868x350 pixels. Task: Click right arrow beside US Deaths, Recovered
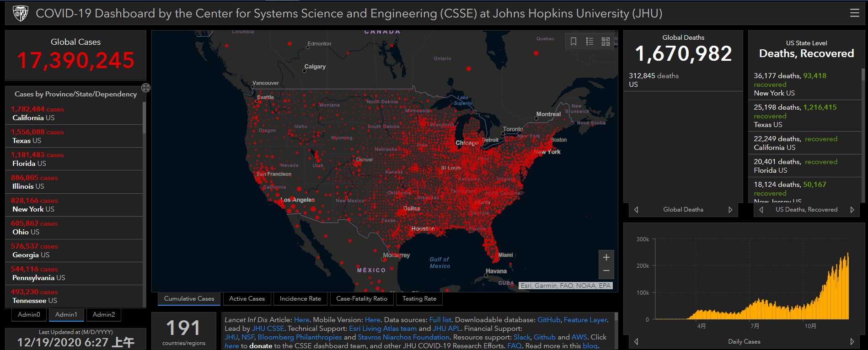(x=852, y=210)
